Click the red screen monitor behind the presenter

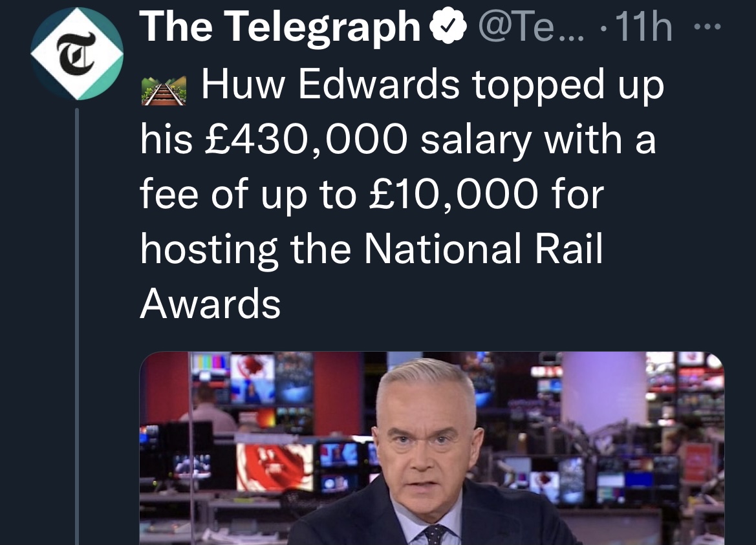(x=275, y=467)
